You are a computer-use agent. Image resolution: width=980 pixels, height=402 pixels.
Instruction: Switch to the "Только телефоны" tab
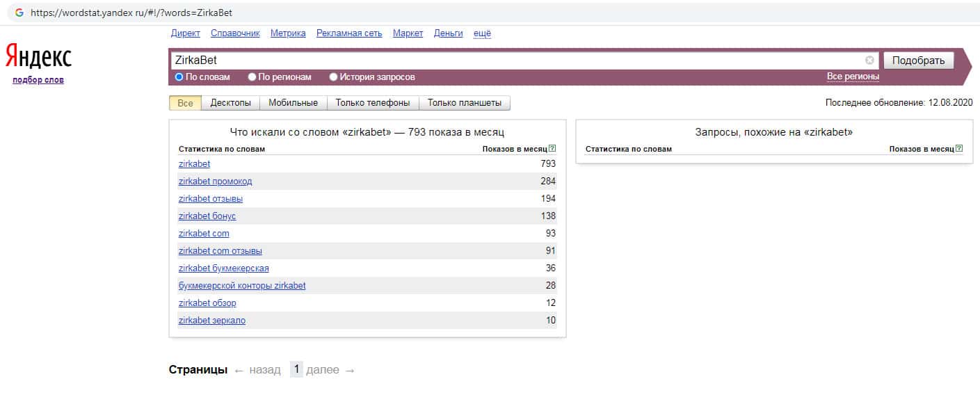click(372, 103)
